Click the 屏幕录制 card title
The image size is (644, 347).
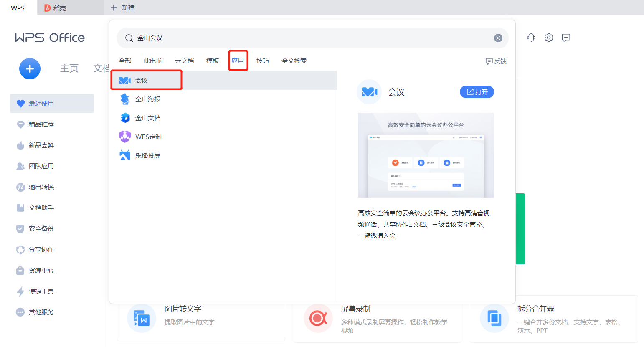[355, 309]
